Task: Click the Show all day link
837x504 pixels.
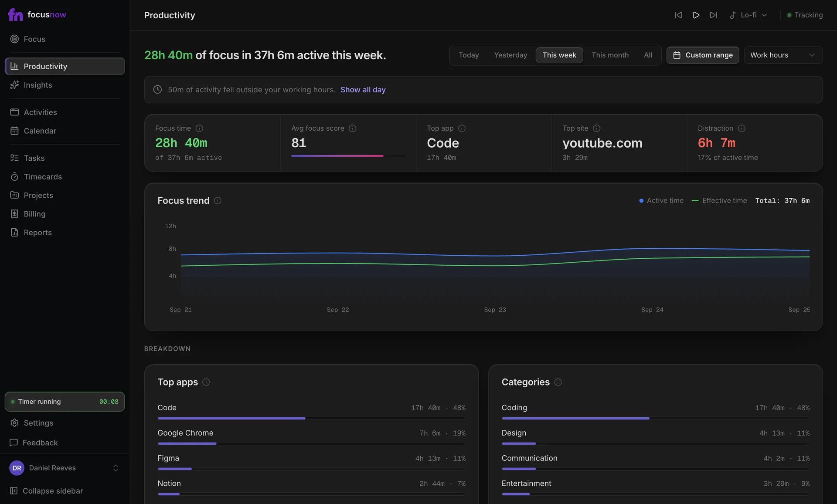Action: coord(363,90)
